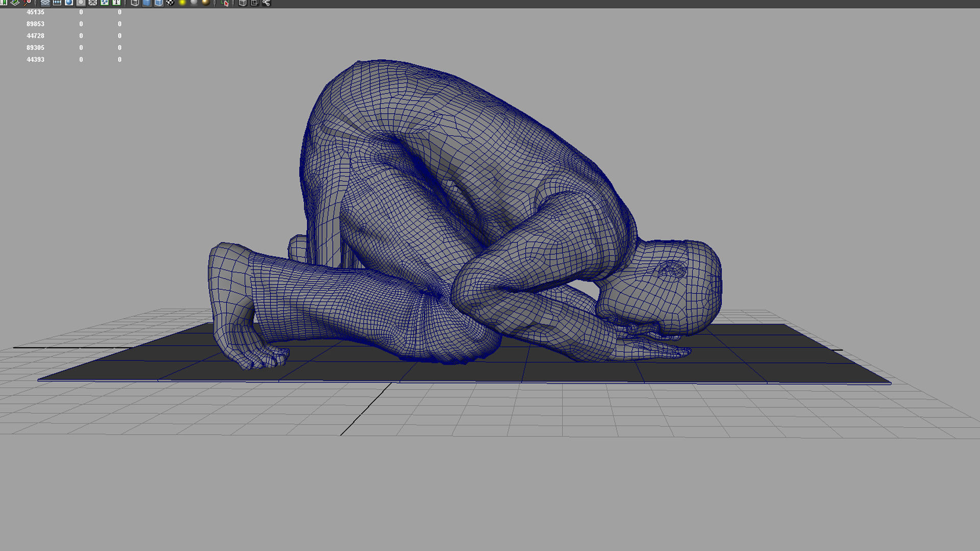Toggle isolate select icon with red cursor
This screenshot has width=980, height=551.
coord(225,3)
